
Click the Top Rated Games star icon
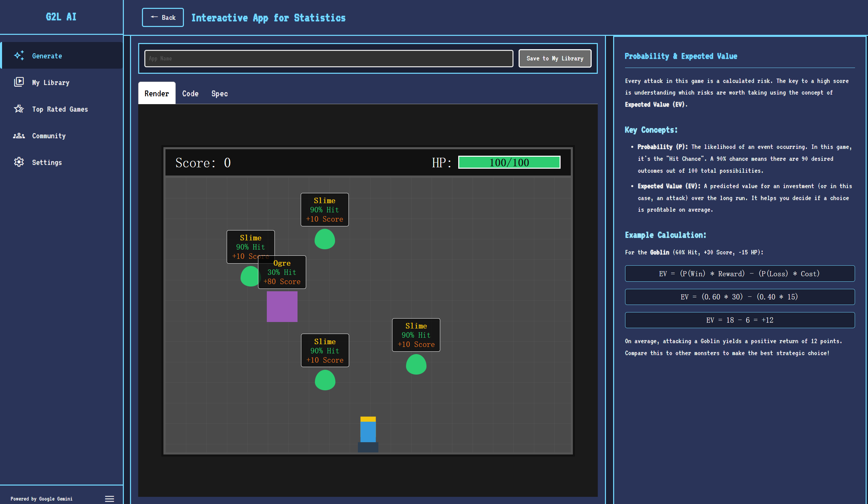19,109
